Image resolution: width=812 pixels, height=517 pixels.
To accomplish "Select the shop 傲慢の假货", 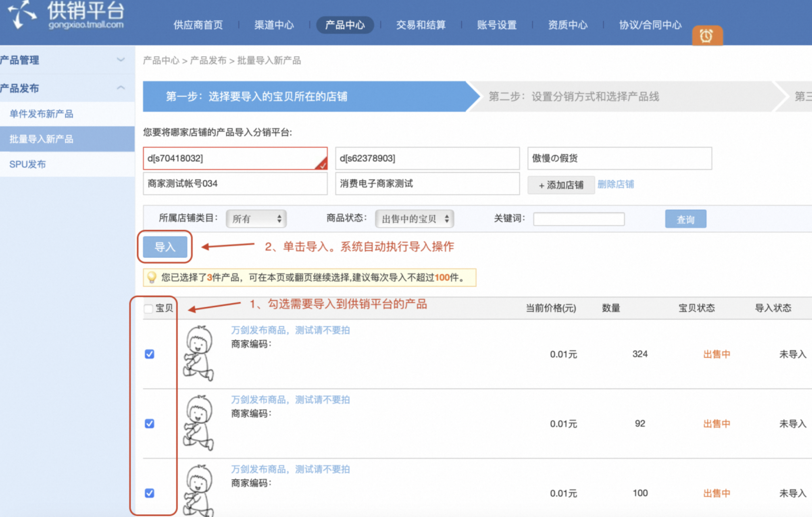I will coord(620,158).
